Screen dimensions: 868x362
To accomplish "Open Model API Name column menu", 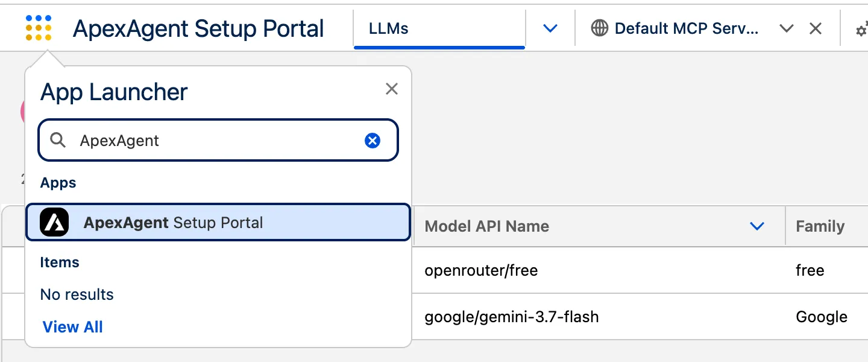I will (756, 226).
